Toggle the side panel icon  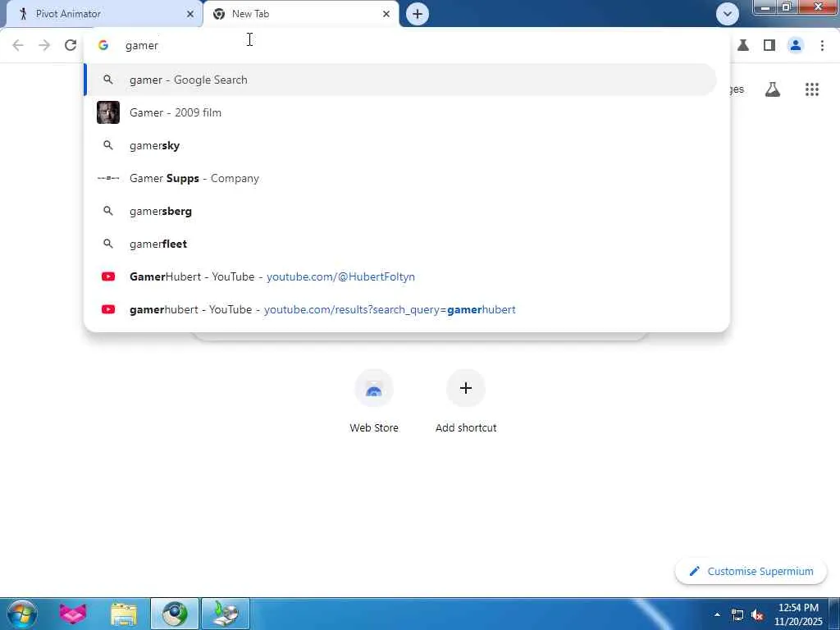click(x=769, y=46)
